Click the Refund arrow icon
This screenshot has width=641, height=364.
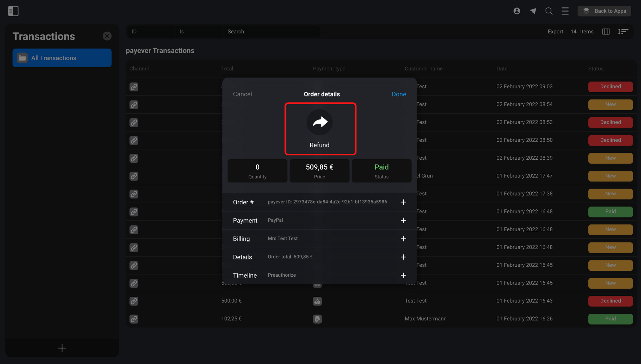point(320,122)
